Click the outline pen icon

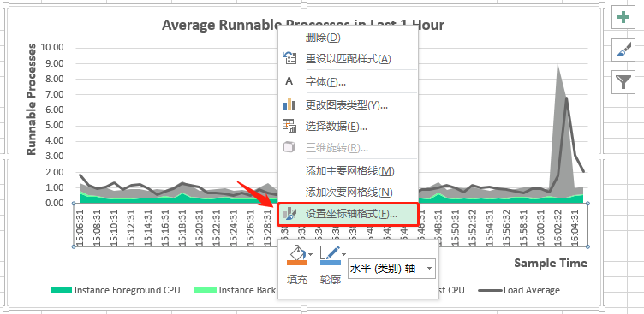[330, 255]
